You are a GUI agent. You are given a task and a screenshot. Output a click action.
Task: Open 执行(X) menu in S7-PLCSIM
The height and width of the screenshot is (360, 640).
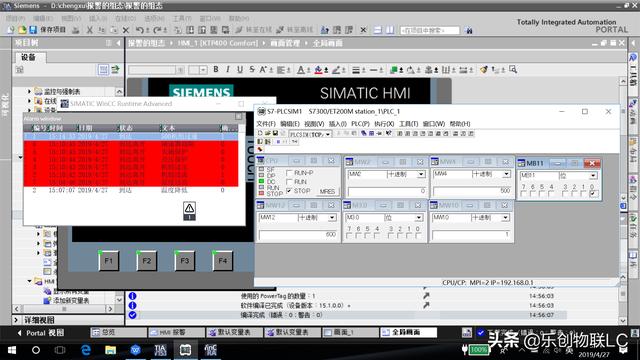tap(384, 124)
